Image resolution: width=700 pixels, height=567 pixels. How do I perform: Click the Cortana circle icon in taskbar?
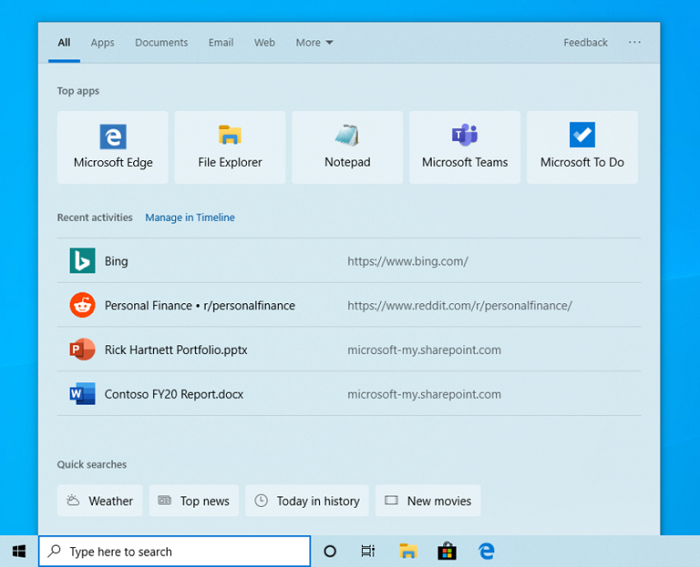click(330, 551)
